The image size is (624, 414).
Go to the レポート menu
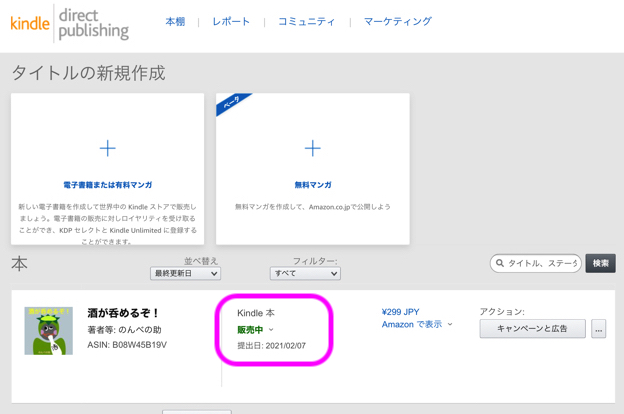click(231, 21)
